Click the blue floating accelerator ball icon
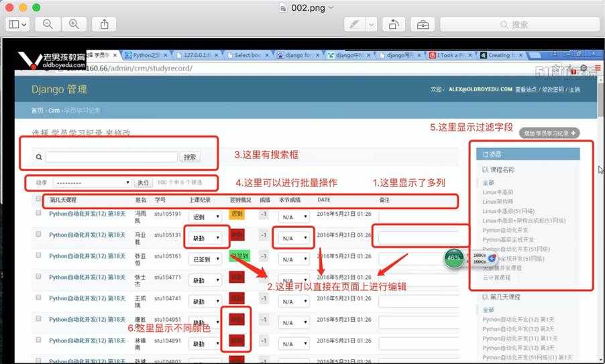Viewport: 605px width, 364px height. (x=492, y=258)
